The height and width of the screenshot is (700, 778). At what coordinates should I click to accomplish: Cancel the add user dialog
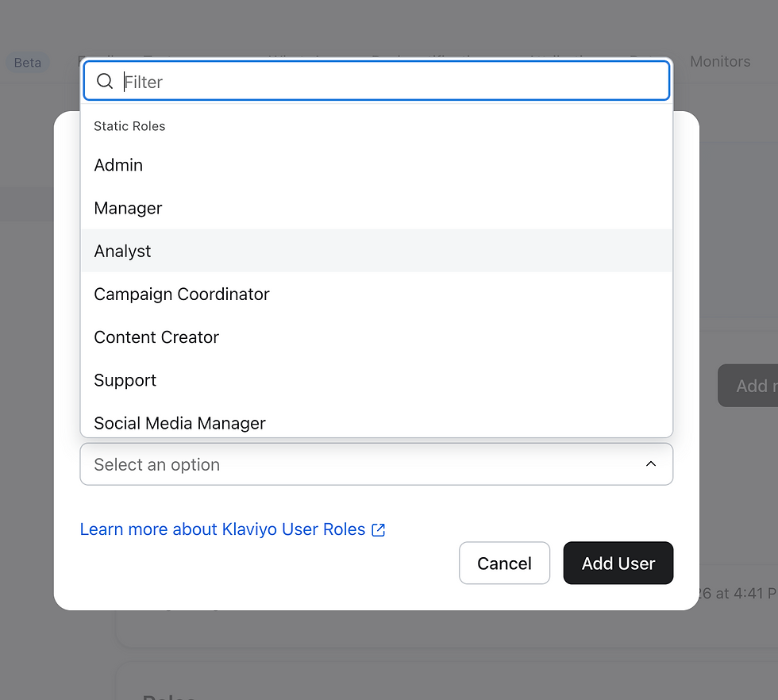[504, 563]
